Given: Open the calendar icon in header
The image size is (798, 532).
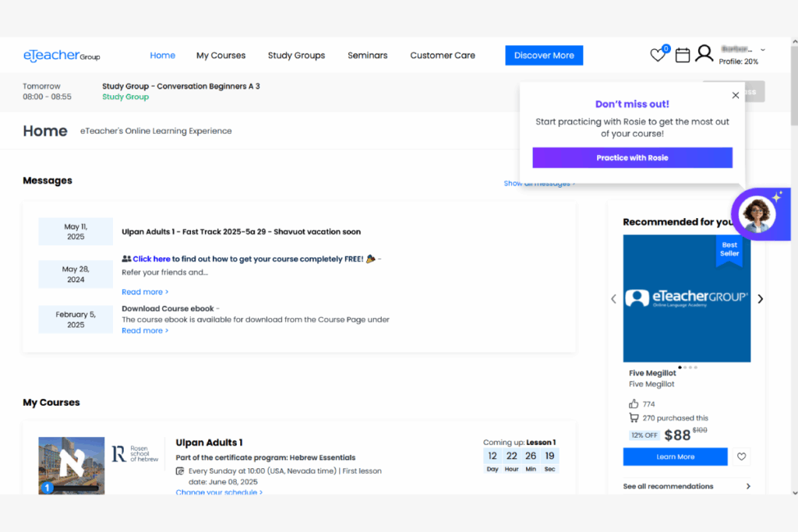Looking at the screenshot, I should pyautogui.click(x=683, y=55).
